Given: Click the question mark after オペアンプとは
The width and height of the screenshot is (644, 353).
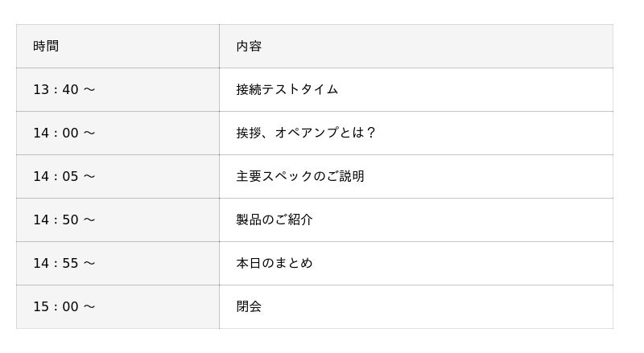Looking at the screenshot, I should pos(370,133).
